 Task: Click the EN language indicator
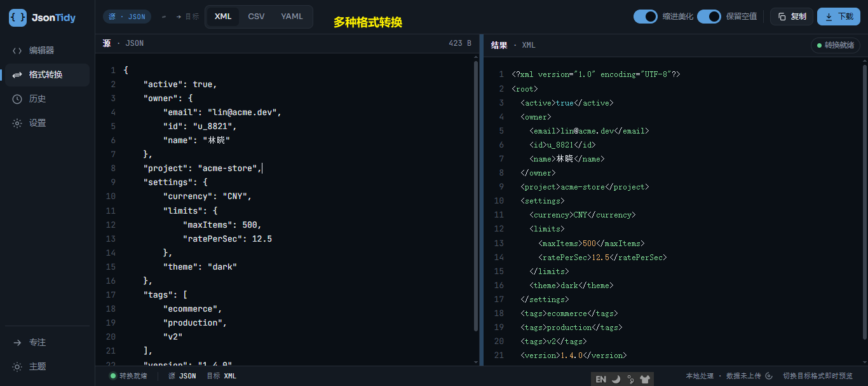[600, 380]
